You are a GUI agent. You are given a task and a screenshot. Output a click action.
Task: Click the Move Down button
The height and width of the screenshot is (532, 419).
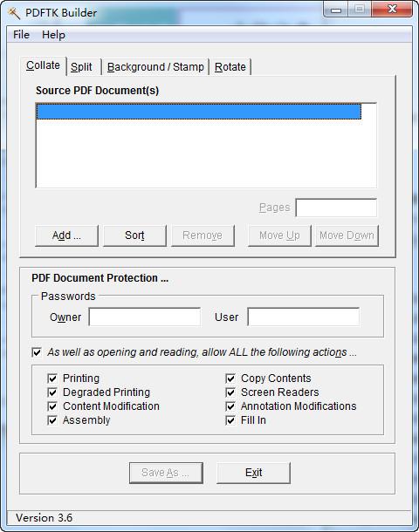coord(347,235)
